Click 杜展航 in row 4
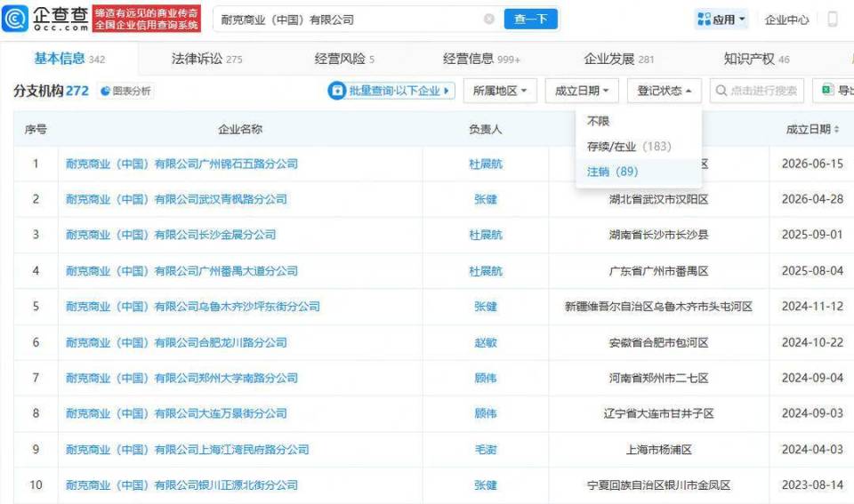 click(x=486, y=270)
